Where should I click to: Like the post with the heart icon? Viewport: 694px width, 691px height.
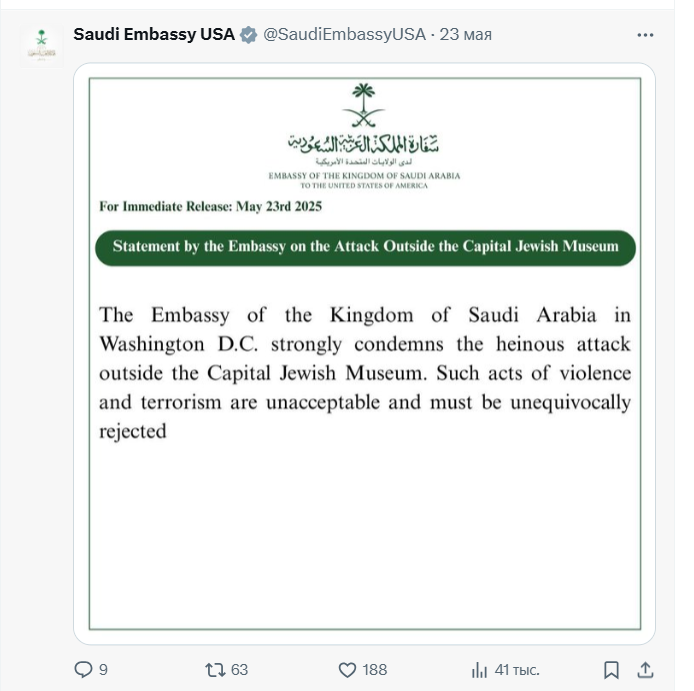coord(347,669)
